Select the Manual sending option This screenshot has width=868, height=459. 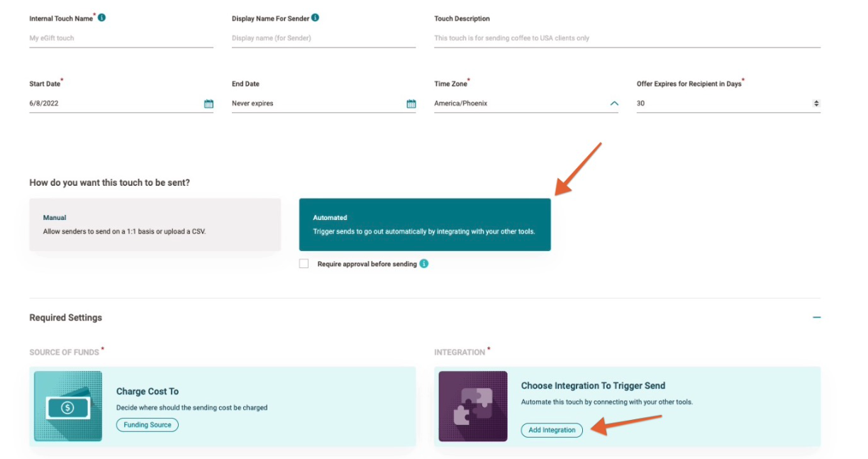(x=155, y=224)
